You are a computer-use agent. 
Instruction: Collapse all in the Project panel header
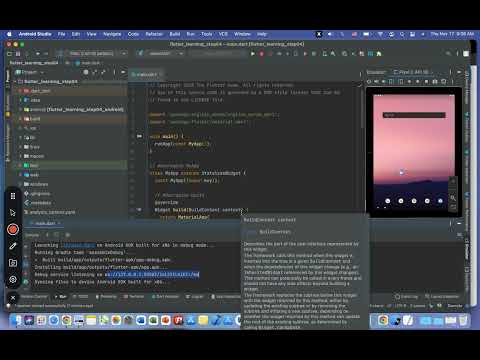(103, 72)
